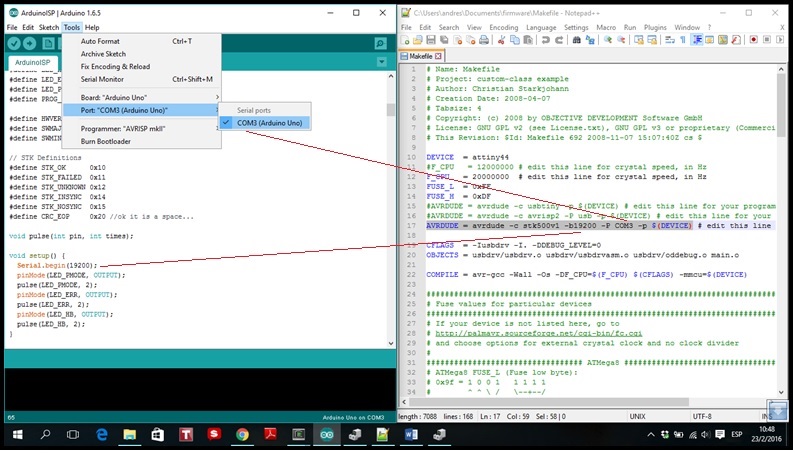Toggle Indent Guide icon in Notepad++ toolbar
Screen dimensions: 795x453
point(698,40)
